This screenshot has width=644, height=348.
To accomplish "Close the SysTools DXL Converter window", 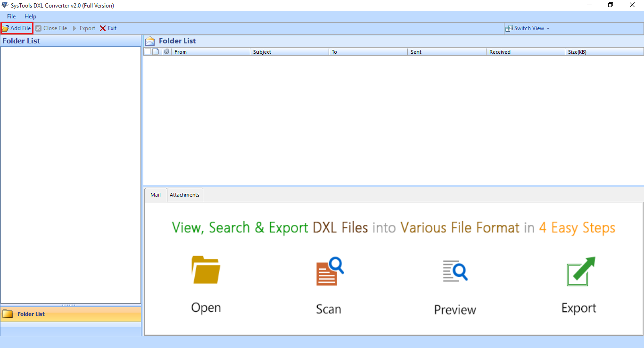I will pos(632,5).
